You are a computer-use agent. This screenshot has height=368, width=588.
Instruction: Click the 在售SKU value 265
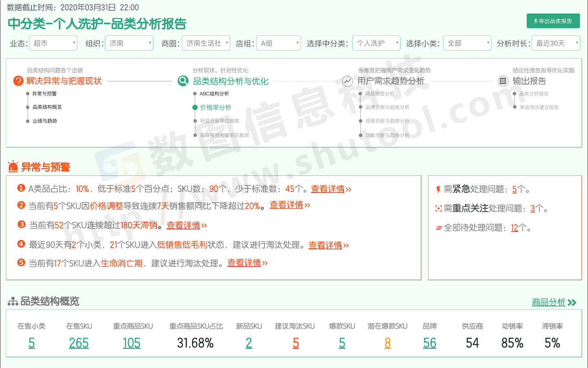[x=78, y=343]
